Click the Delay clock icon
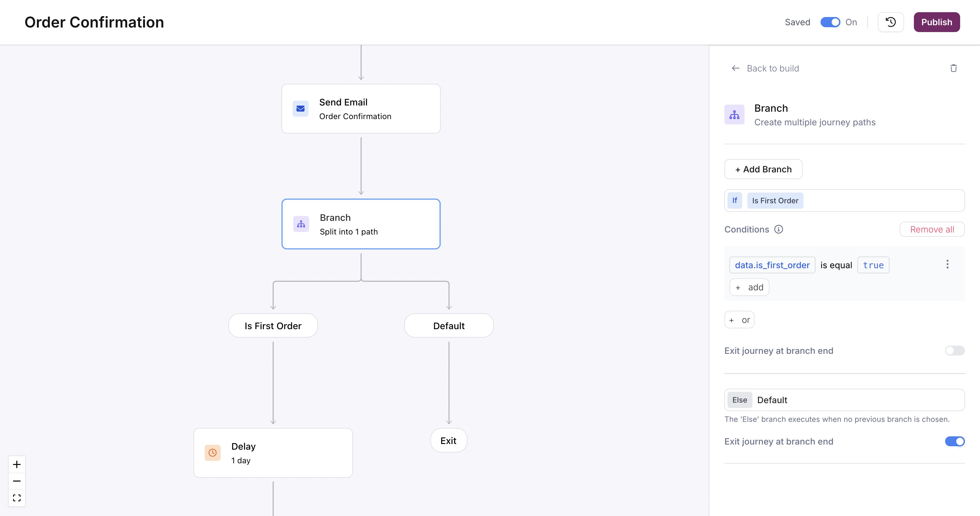Viewport: 980px width, 516px height. [213, 452]
